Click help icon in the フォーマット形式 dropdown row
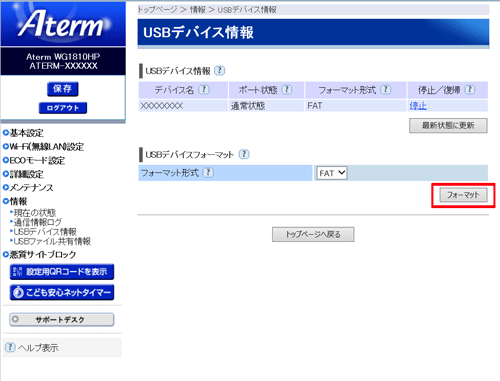500x381 pixels. 208,173
